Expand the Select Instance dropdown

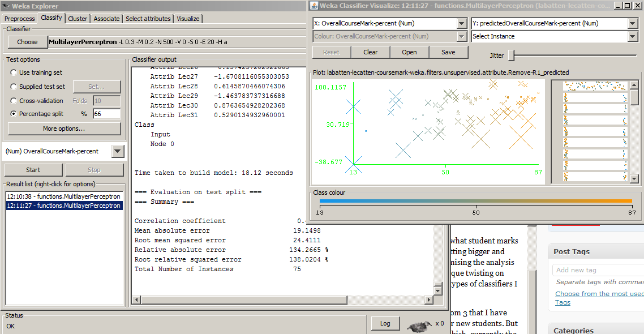pyautogui.click(x=633, y=37)
